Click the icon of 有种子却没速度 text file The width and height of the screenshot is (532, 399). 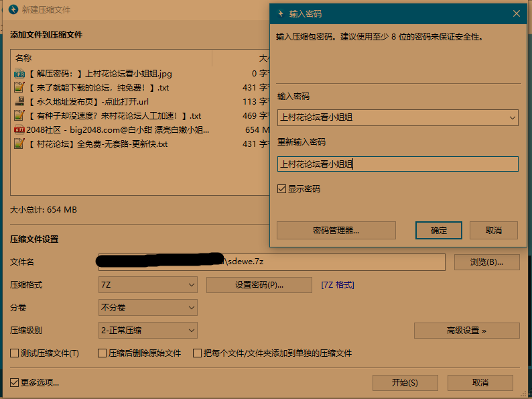(x=19, y=116)
